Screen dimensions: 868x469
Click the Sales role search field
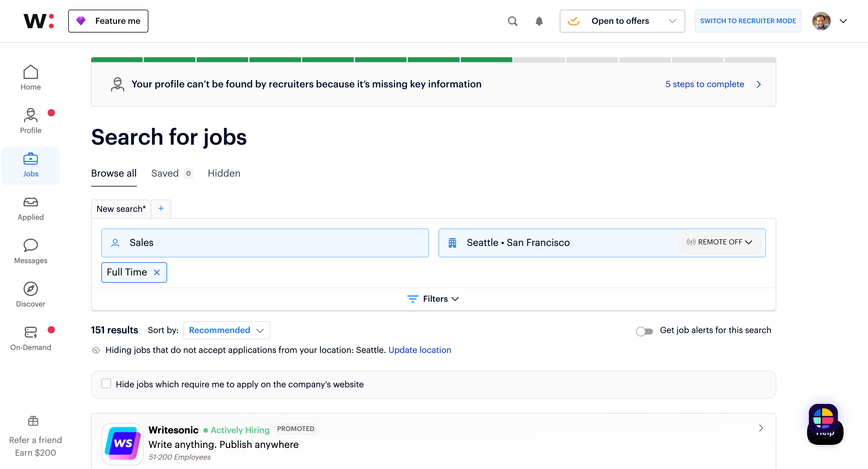tap(265, 243)
